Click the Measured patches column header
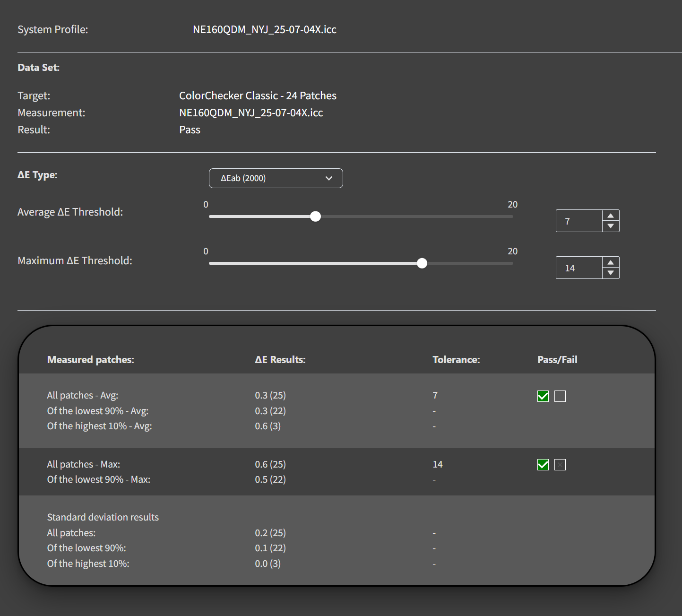Viewport: 682px width, 616px height. (90, 359)
